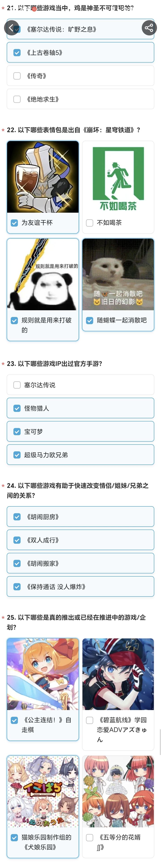Select the 为友谊干杯 knight meme image

click(x=43, y=177)
